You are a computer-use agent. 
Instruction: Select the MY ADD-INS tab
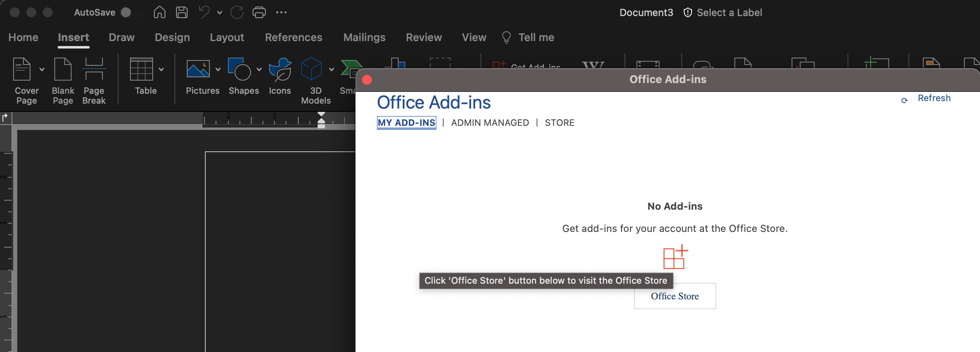point(406,123)
